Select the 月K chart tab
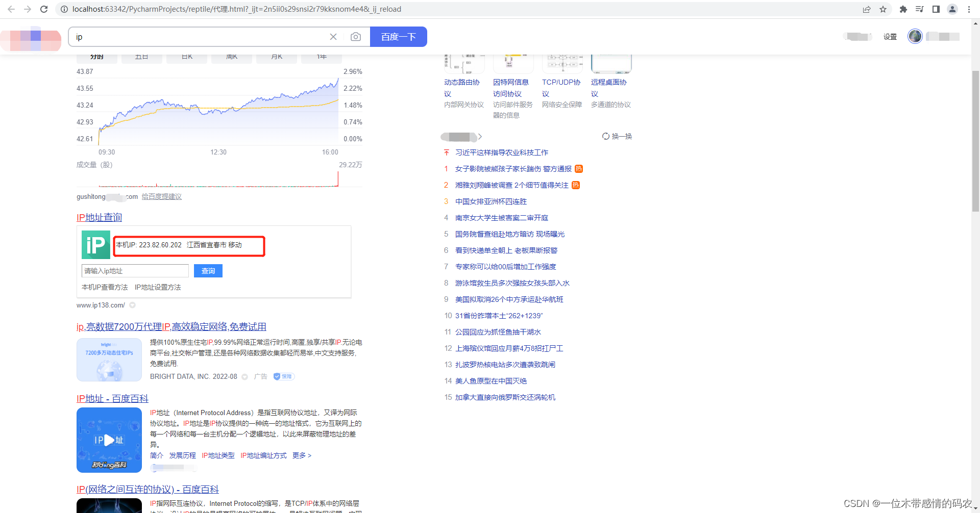The image size is (980, 513). (277, 58)
